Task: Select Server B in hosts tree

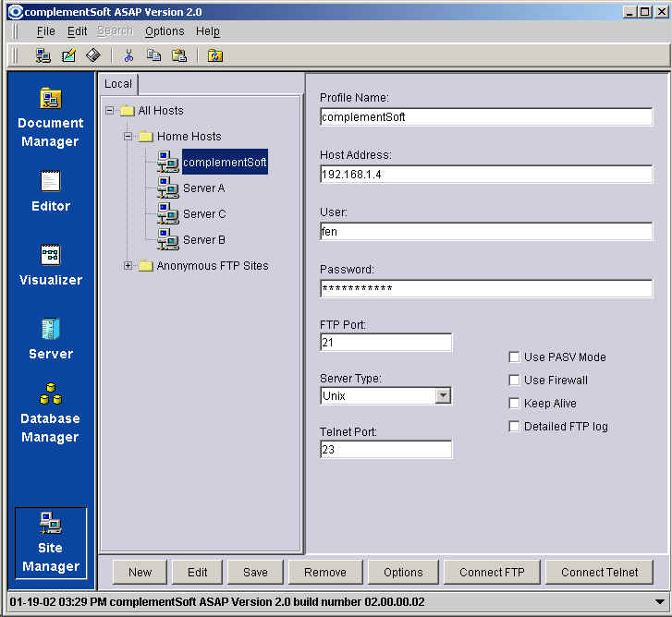Action: click(x=204, y=240)
